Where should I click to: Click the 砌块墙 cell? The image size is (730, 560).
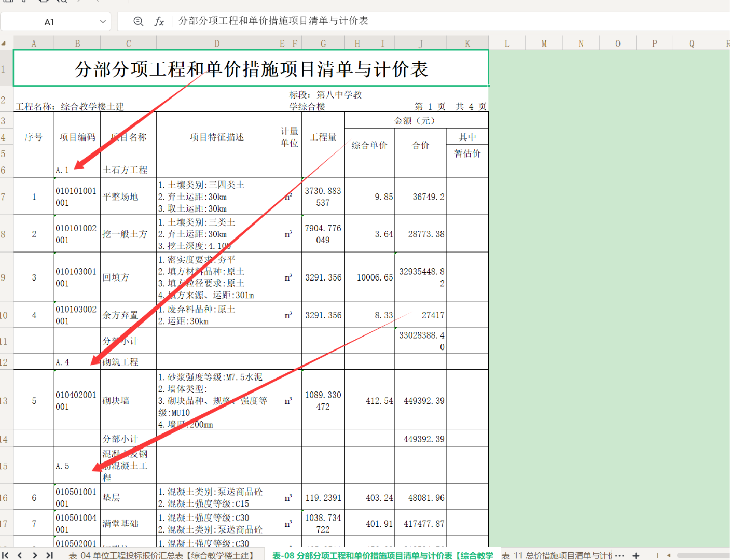pos(128,400)
